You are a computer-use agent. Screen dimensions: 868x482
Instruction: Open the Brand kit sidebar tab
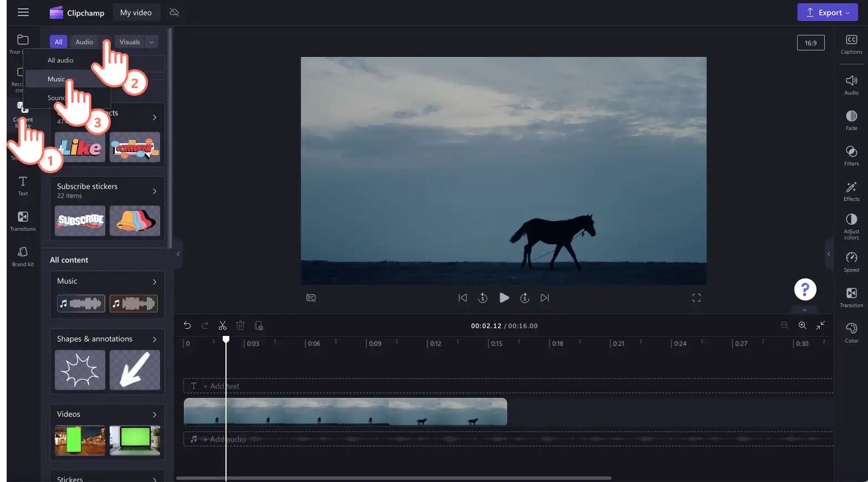[x=23, y=257]
